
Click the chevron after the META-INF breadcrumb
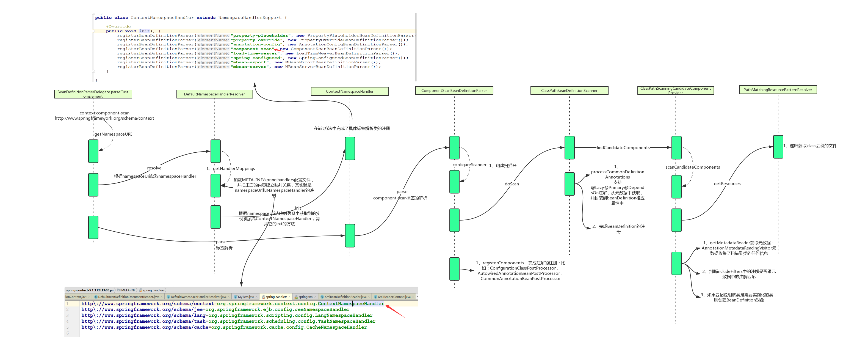coord(137,291)
